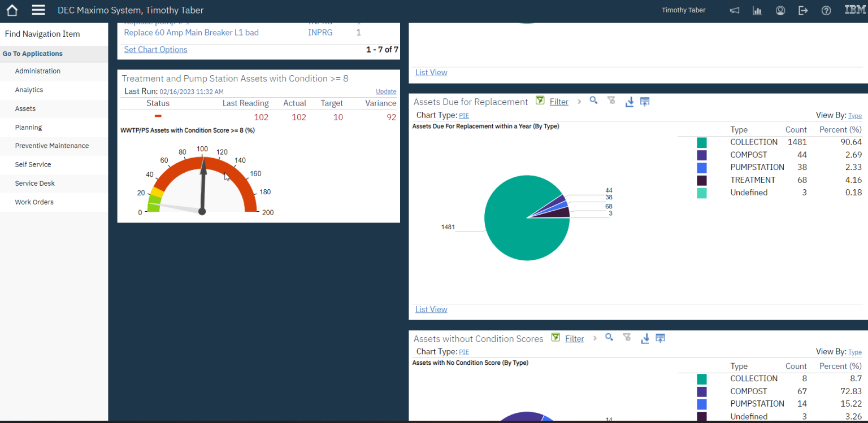Click the red status indicator in KPI table
This screenshot has height=423, width=868.
(x=158, y=116)
